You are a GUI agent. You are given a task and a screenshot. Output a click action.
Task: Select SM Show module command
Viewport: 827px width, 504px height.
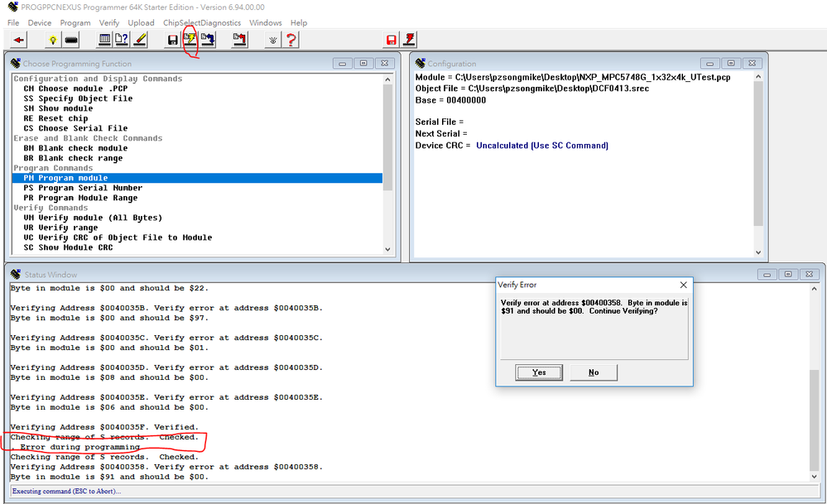coord(58,108)
